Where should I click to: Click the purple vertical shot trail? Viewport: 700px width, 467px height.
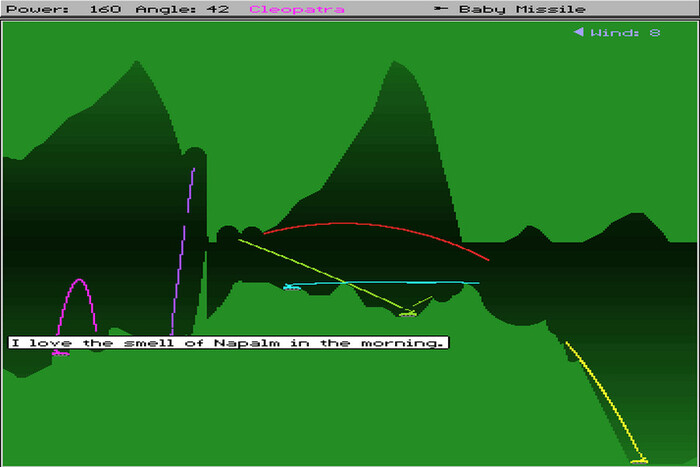coord(183,250)
